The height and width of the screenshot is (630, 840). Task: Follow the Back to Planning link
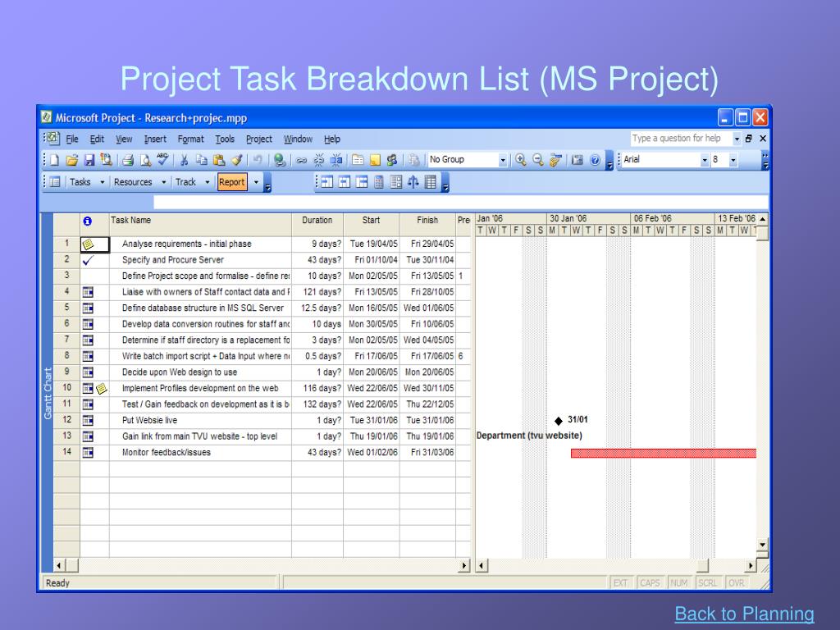click(744, 614)
